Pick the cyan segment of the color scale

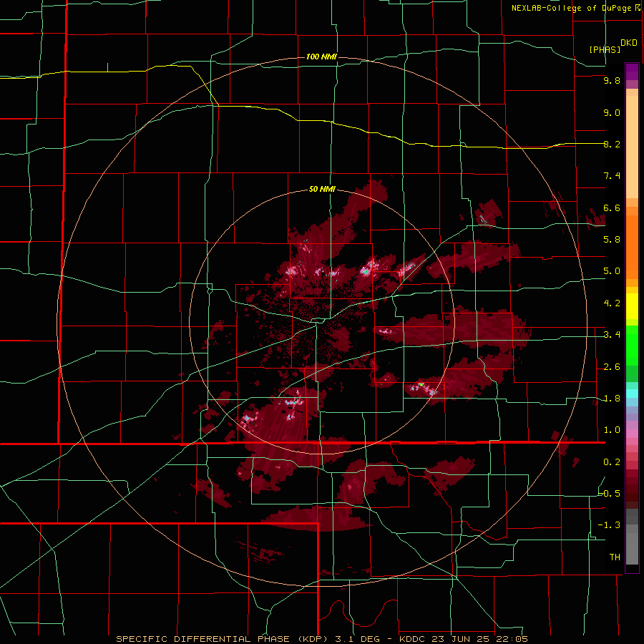(632, 394)
